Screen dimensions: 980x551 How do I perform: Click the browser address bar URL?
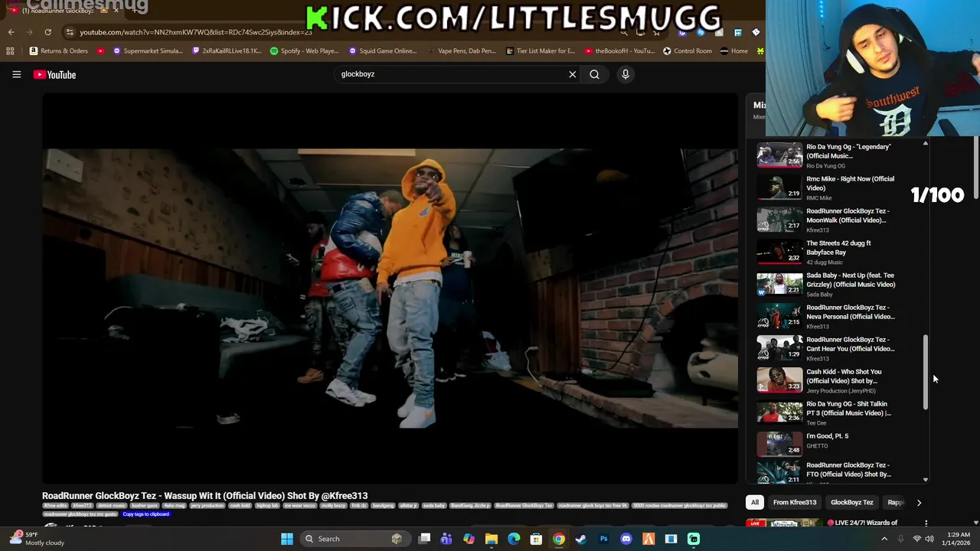pyautogui.click(x=195, y=32)
